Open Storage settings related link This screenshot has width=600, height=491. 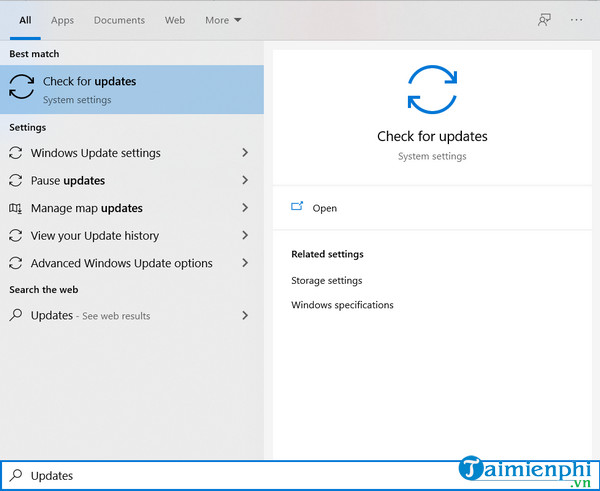click(x=326, y=281)
